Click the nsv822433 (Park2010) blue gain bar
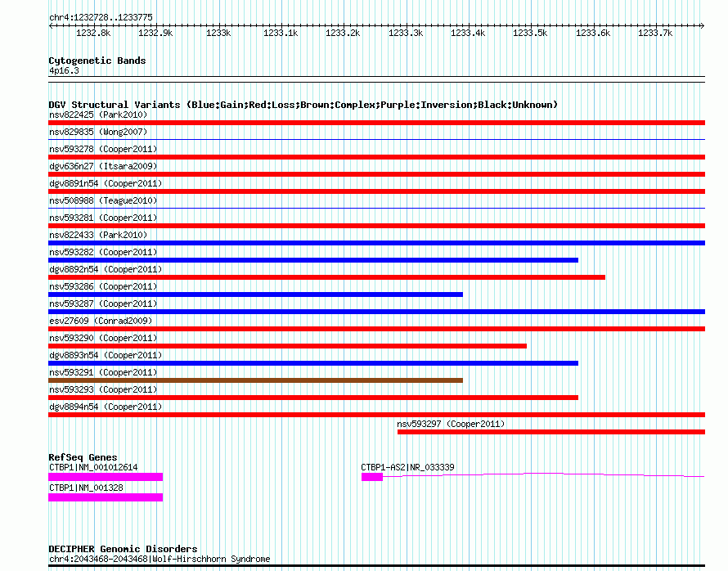 pos(376,243)
